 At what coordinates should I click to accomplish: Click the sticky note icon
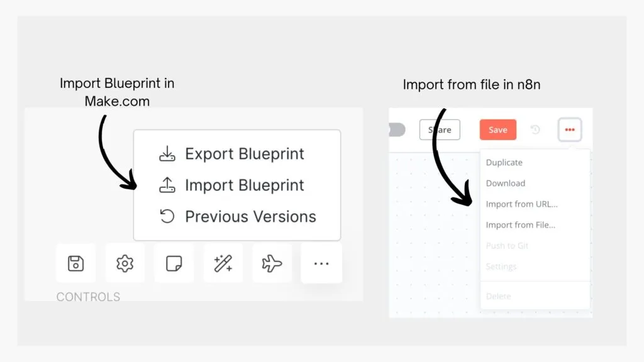174,263
